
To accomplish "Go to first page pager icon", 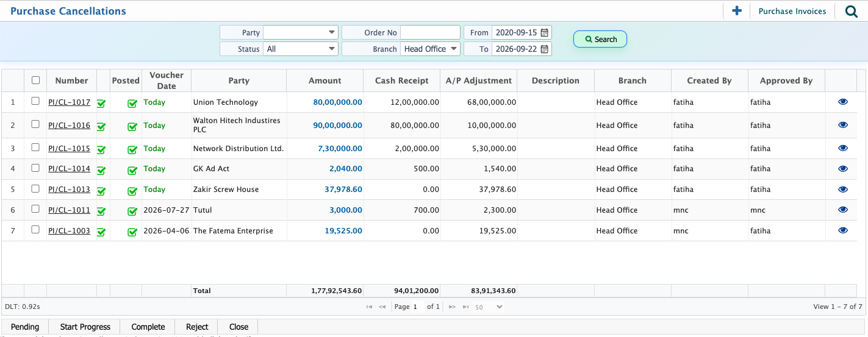I will pos(369,307).
